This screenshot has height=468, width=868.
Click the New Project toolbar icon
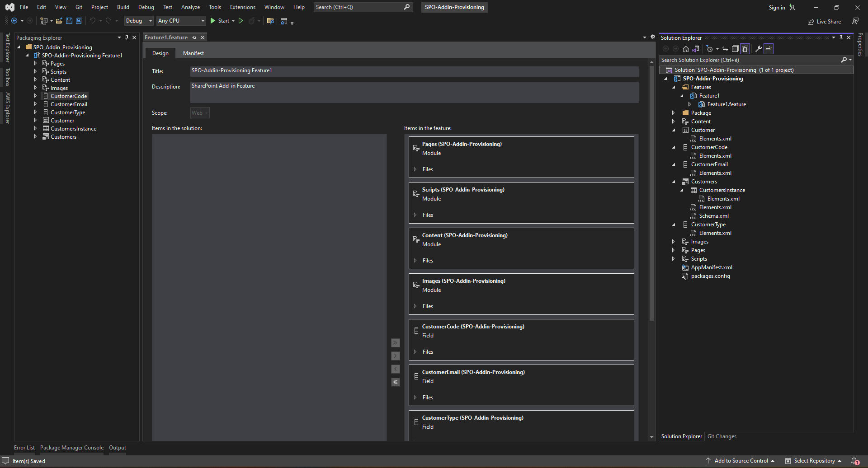tap(44, 21)
